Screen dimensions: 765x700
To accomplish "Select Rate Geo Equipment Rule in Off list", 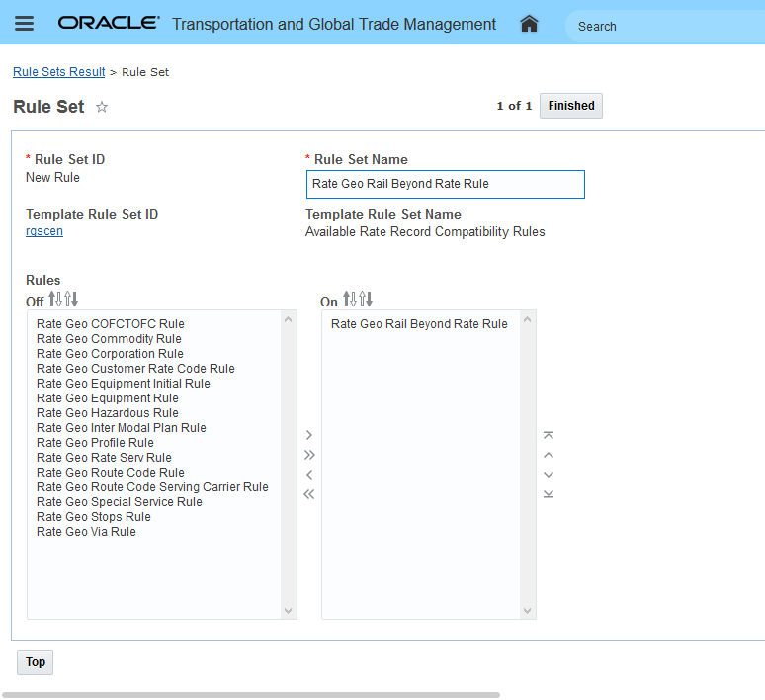I will pos(108,397).
